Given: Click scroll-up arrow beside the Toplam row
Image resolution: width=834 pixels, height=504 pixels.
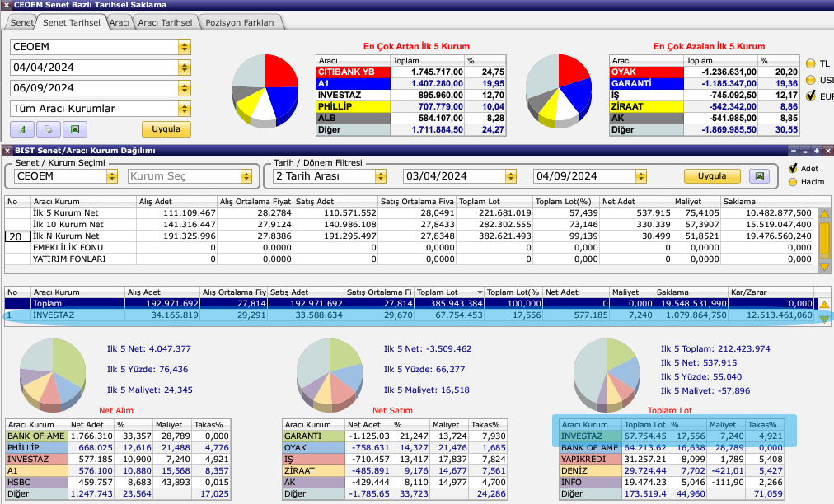Looking at the screenshot, I should [824, 305].
